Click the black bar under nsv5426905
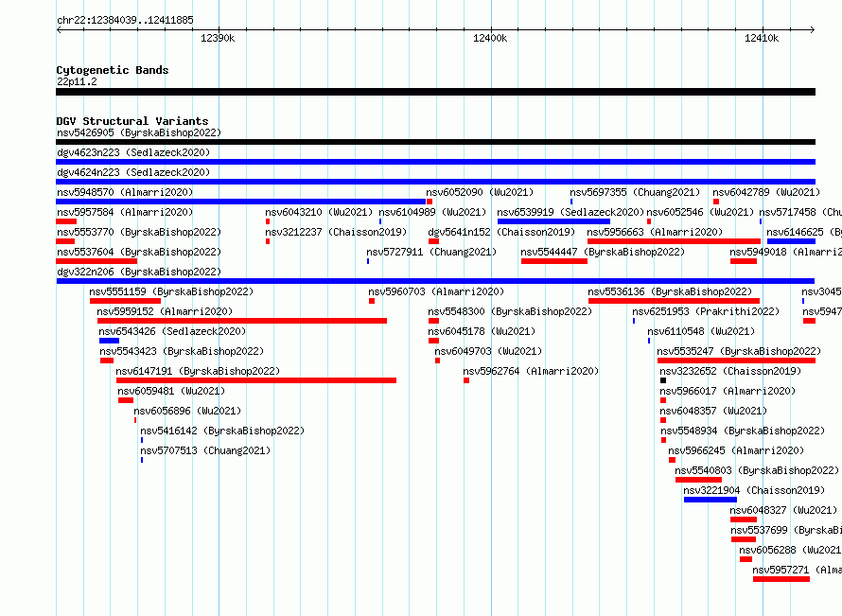The width and height of the screenshot is (842, 616). (x=435, y=142)
